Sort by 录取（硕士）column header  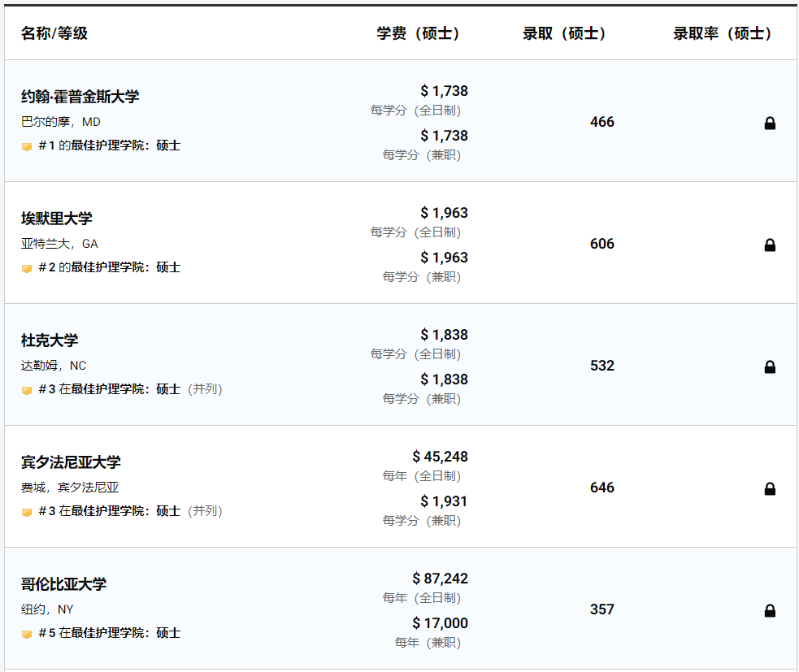564,33
